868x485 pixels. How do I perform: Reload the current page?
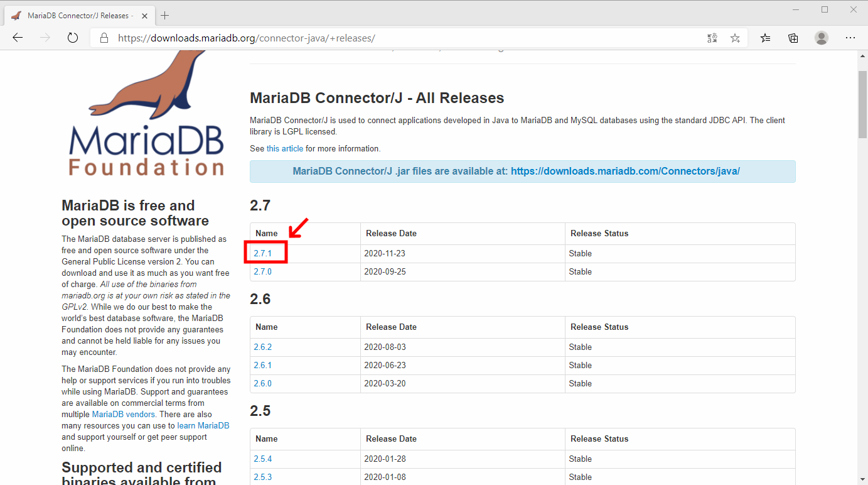click(72, 38)
